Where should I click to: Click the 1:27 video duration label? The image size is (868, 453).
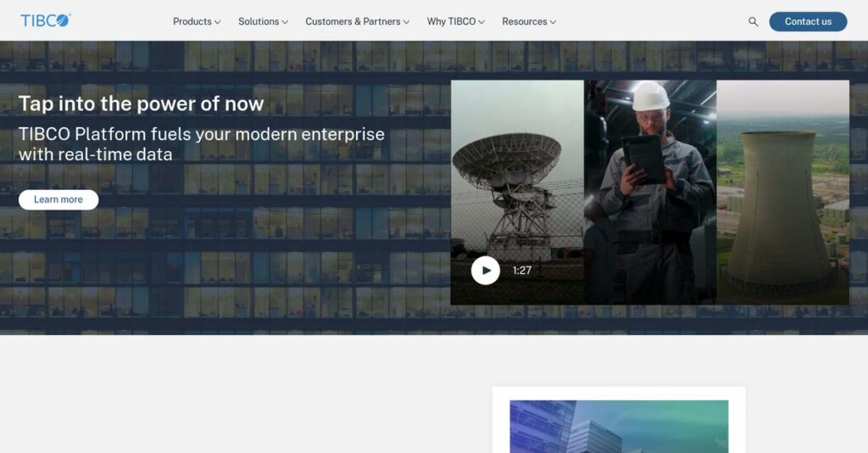tap(521, 271)
